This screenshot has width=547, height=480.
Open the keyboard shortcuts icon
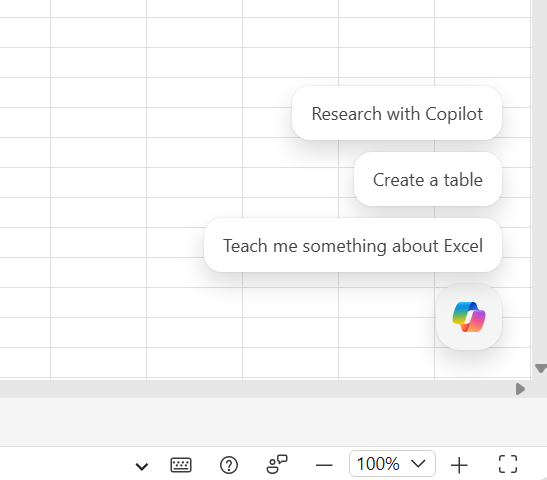coord(181,465)
